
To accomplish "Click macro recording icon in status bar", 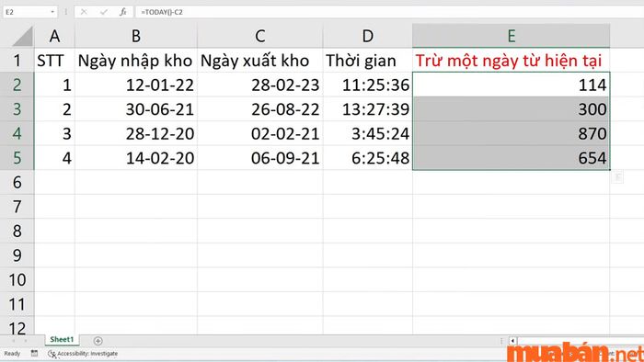I will 34,353.
